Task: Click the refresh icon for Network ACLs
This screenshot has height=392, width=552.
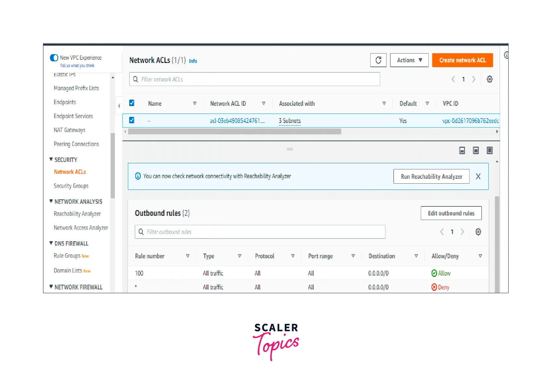Action: coord(378,60)
